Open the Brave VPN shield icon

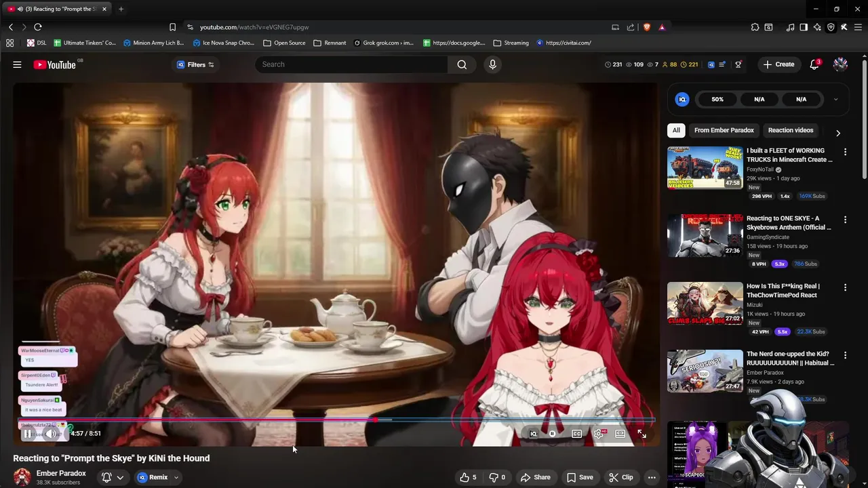click(x=831, y=27)
